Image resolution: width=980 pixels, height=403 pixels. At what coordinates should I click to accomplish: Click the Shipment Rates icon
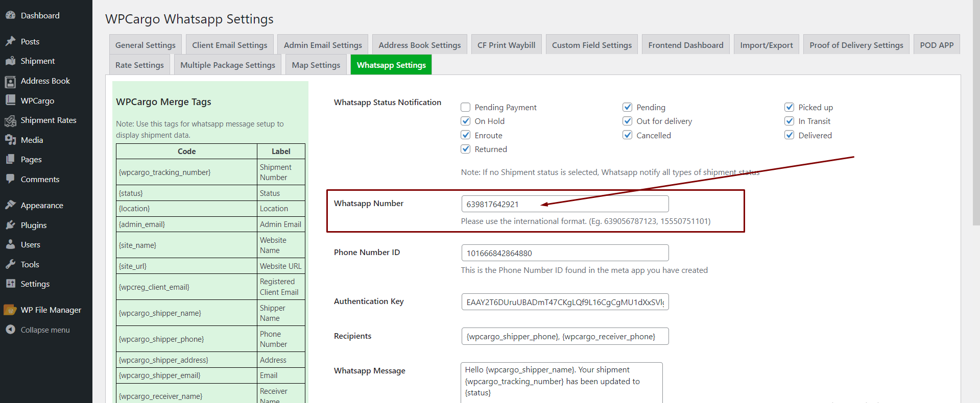[x=10, y=120]
